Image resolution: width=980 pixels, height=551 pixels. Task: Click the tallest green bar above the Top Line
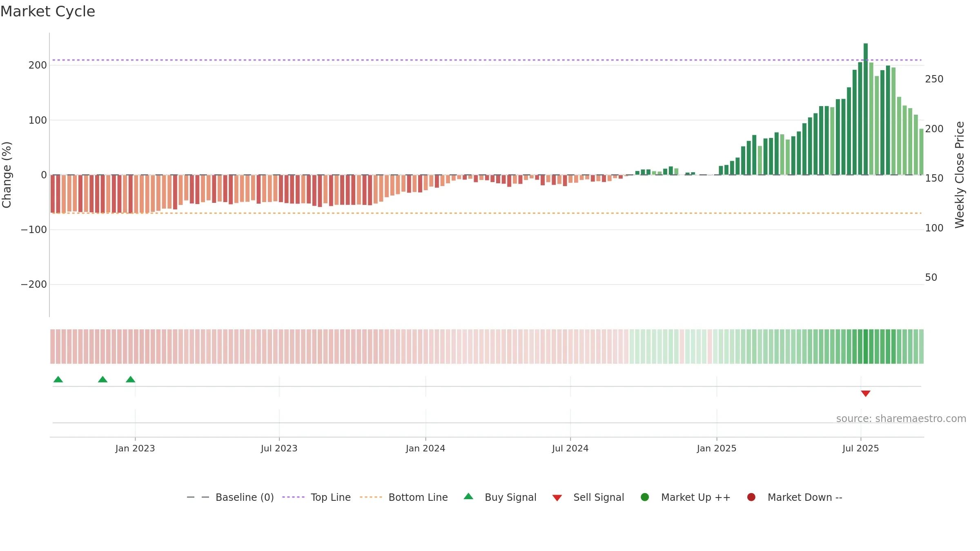point(866,109)
